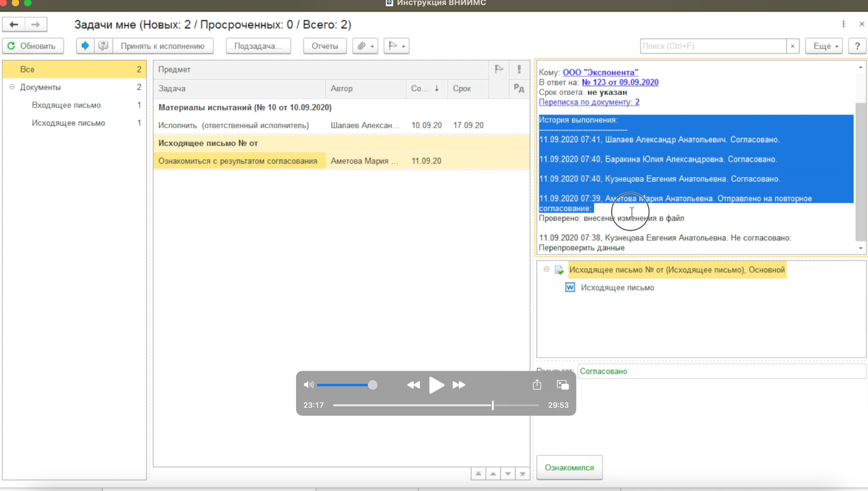Click the Обновить refresh button

[x=33, y=46]
